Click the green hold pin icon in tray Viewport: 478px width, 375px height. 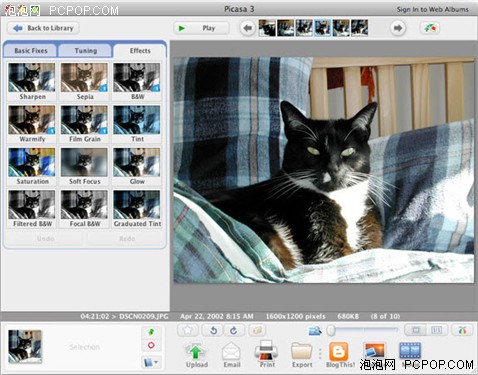coord(151,332)
